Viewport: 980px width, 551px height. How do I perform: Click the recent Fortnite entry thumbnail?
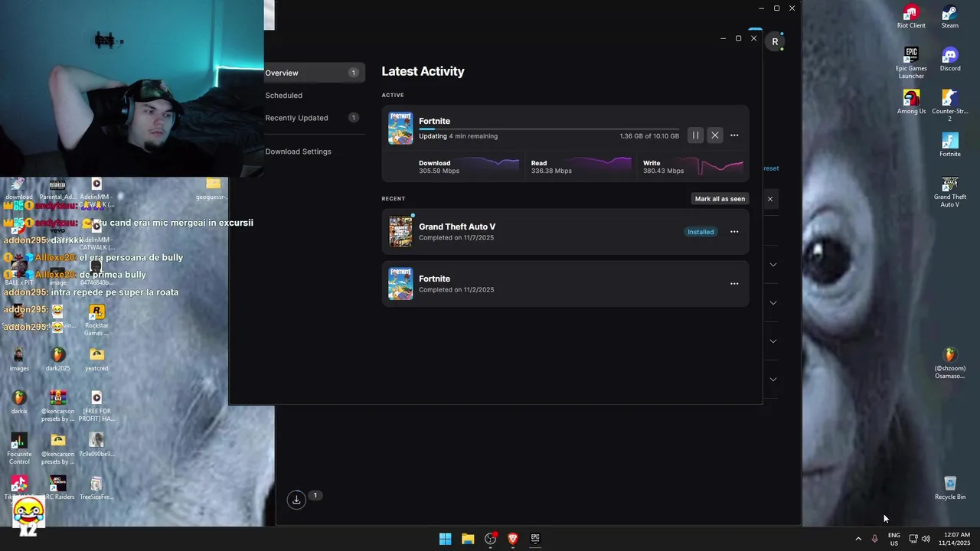pos(400,284)
